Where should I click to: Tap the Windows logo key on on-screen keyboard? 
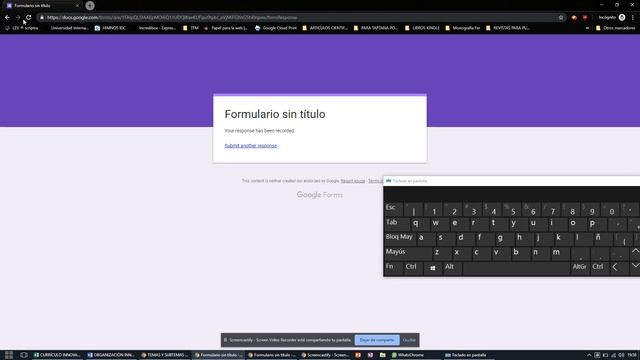click(432, 268)
